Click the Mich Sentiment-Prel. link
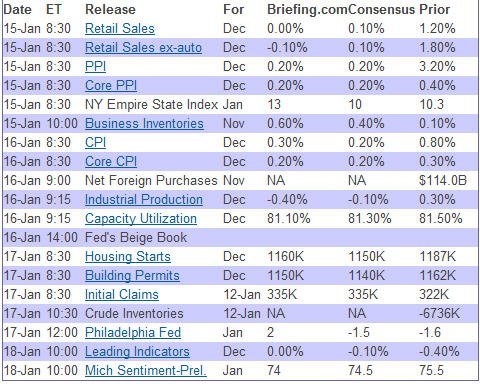This screenshot has height=384, width=480. coord(146,371)
